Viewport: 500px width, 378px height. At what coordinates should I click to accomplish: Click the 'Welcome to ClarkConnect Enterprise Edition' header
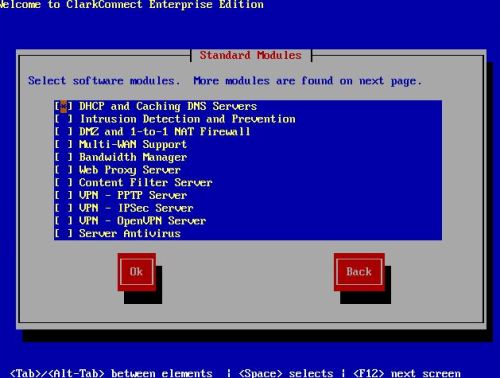(132, 5)
